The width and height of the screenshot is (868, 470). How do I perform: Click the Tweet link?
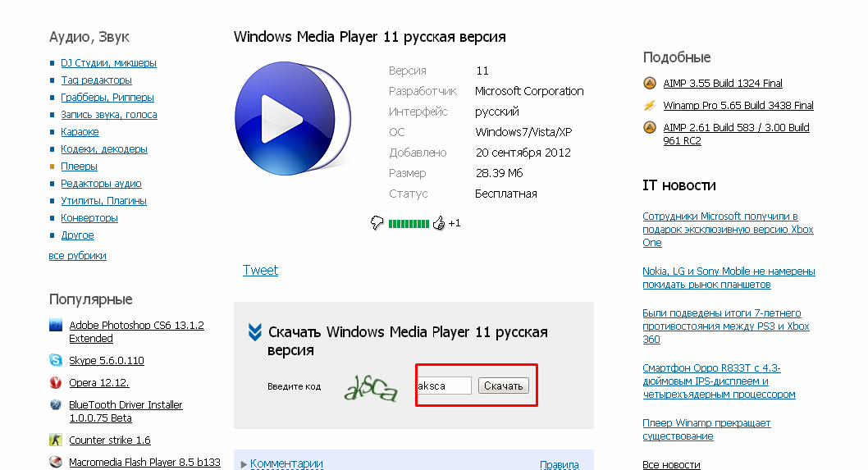[260, 270]
